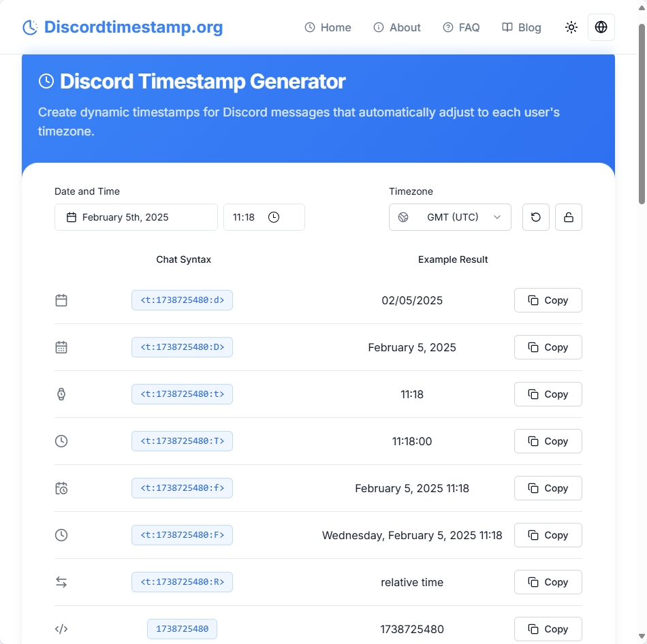
Task: Open the GMT (UTC) timezone dropdown
Action: click(449, 216)
